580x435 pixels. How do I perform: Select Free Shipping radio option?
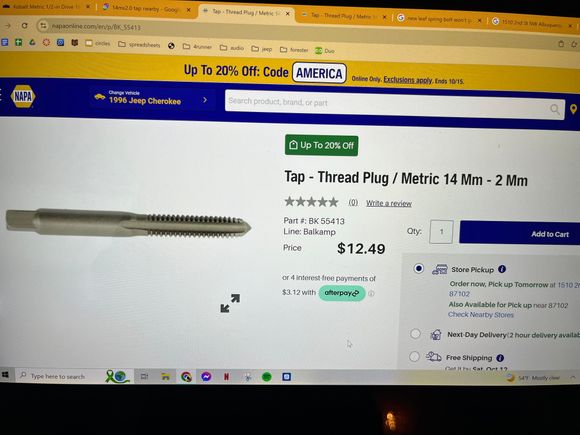414,357
